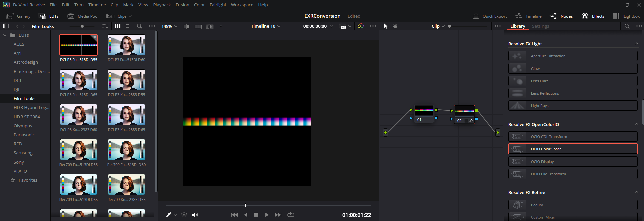This screenshot has width=644, height=221.
Task: Select node 01 in node graph
Action: pyautogui.click(x=424, y=114)
